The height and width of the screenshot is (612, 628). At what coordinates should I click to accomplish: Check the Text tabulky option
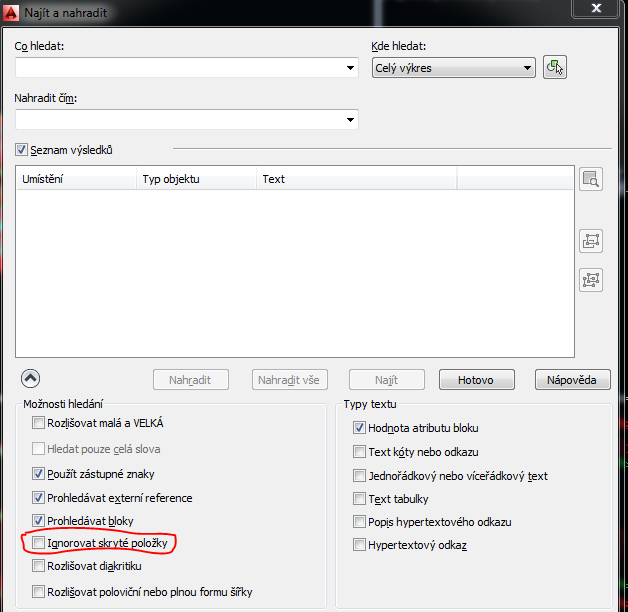point(360,498)
